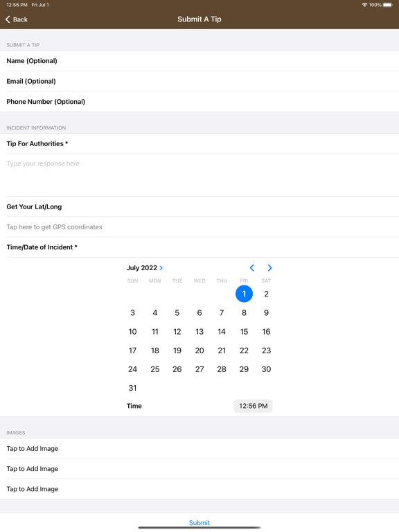The height and width of the screenshot is (532, 399).
Task: Focus the Email (Optional) field
Action: 199,81
